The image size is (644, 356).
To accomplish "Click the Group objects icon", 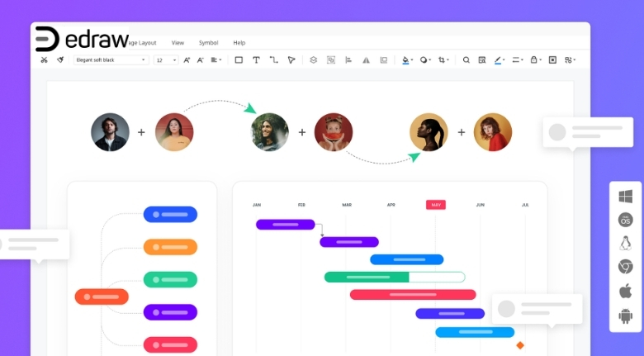I will 331,60.
